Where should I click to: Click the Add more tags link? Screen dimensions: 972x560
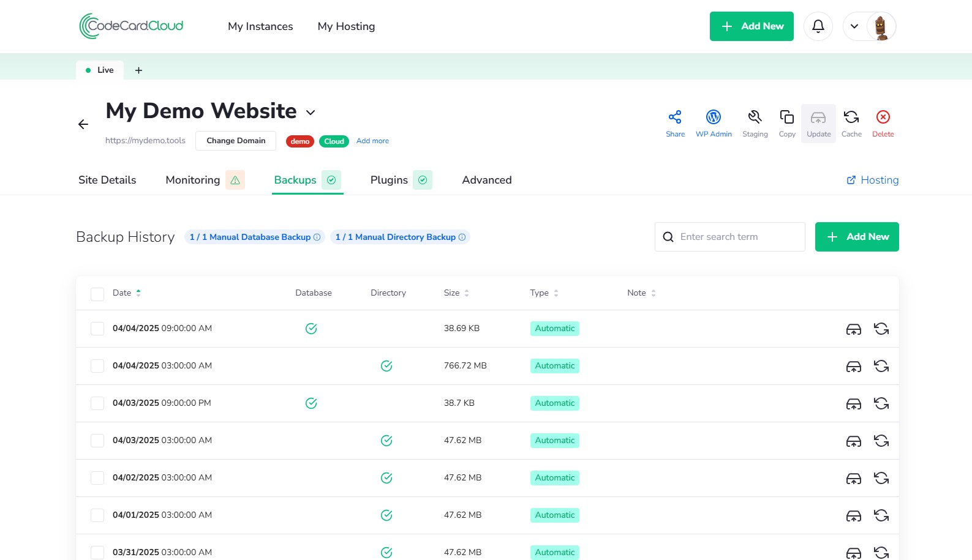[x=372, y=141]
